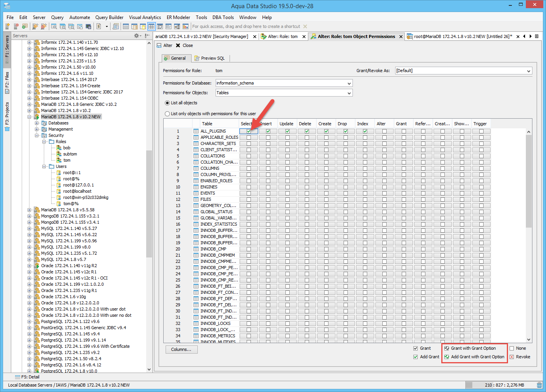Select the GLOBAL_STATUS table row

[216, 212]
